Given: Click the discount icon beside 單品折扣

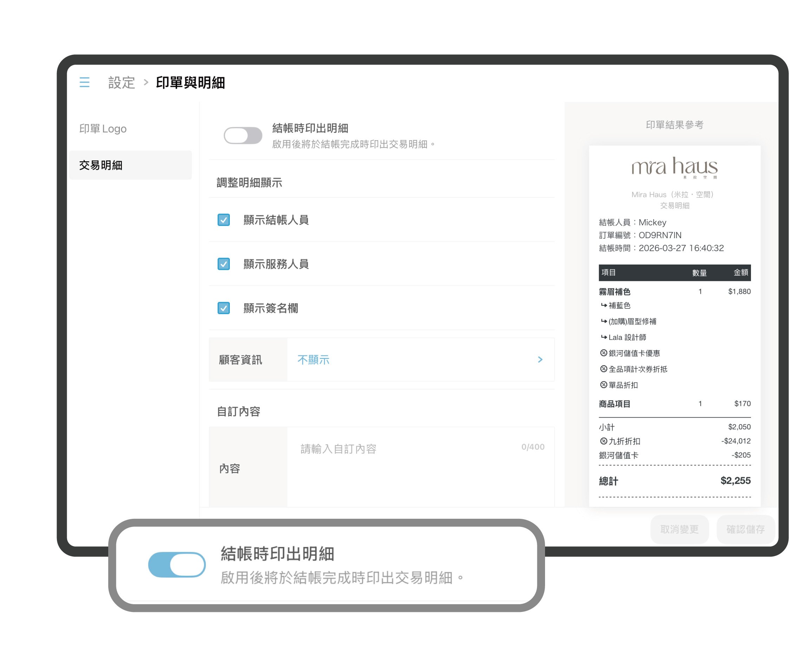Looking at the screenshot, I should [x=603, y=385].
